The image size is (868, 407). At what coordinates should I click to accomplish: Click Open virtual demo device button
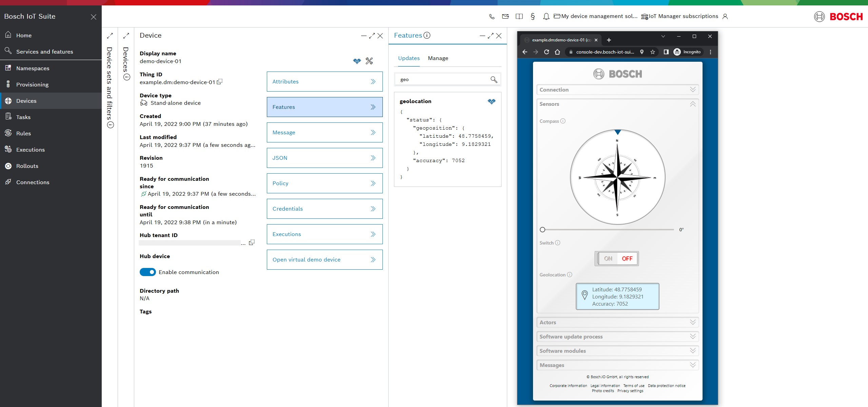coord(324,259)
